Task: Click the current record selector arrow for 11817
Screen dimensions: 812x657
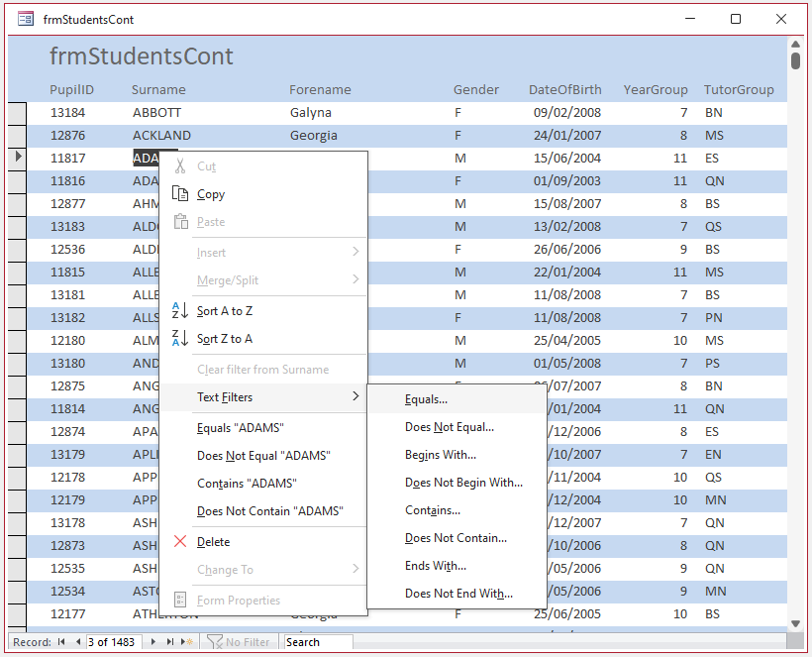Action: [x=18, y=156]
